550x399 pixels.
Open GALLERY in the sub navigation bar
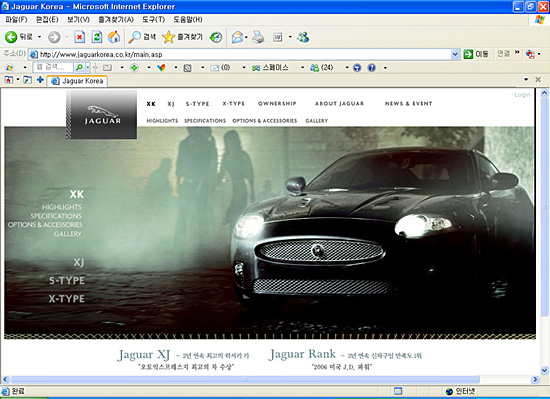[x=316, y=121]
